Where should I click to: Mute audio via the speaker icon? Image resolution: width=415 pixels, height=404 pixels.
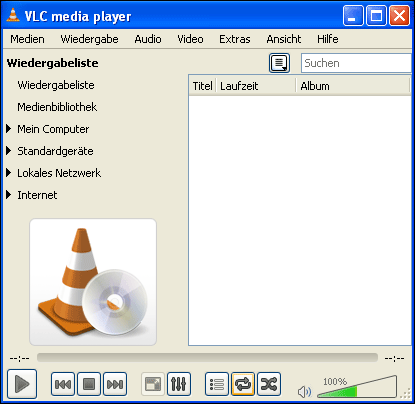(x=304, y=392)
